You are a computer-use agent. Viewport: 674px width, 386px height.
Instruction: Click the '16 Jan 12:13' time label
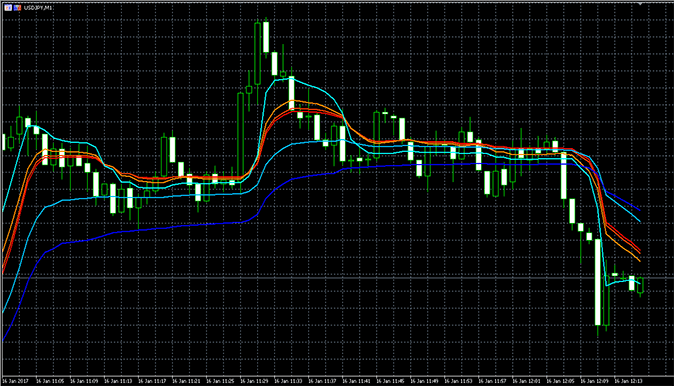point(628,381)
